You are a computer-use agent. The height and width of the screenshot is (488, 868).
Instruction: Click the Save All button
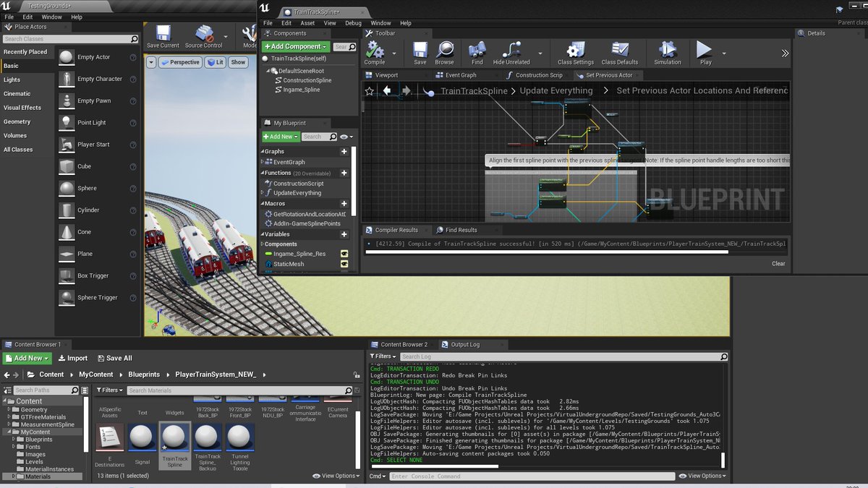tap(114, 358)
